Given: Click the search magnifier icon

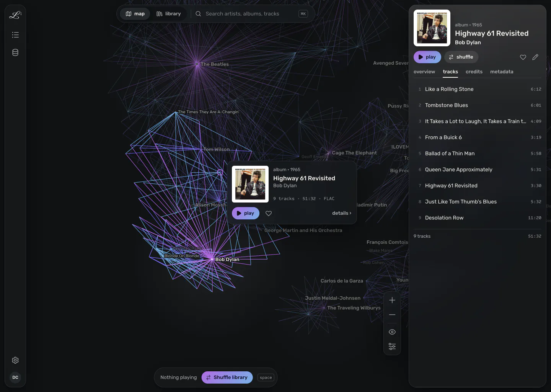Looking at the screenshot, I should (x=198, y=14).
